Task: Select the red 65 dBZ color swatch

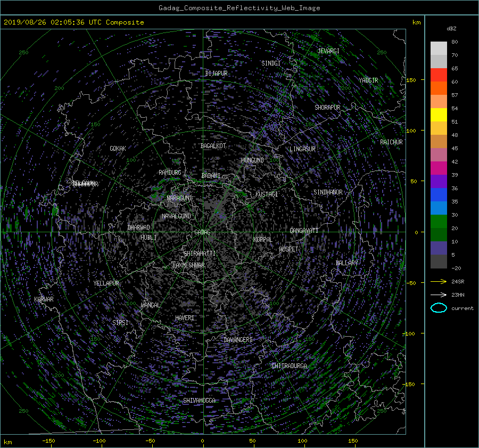Action: point(439,75)
